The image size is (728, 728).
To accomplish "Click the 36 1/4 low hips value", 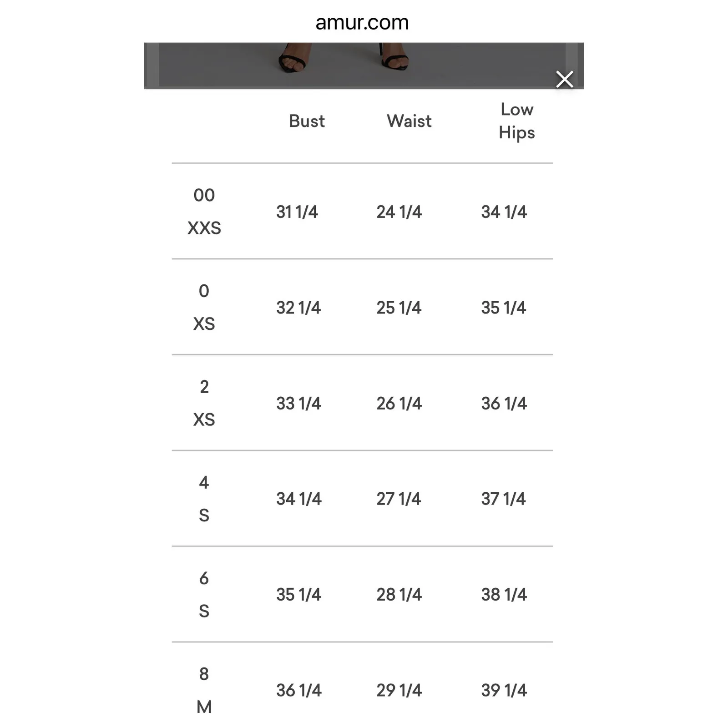I will tap(504, 404).
